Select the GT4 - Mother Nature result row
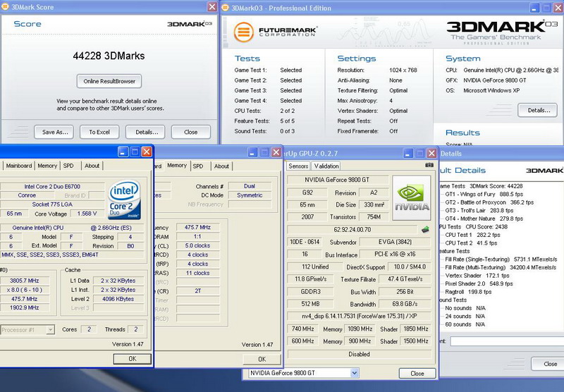The width and height of the screenshot is (564, 392). click(484, 219)
